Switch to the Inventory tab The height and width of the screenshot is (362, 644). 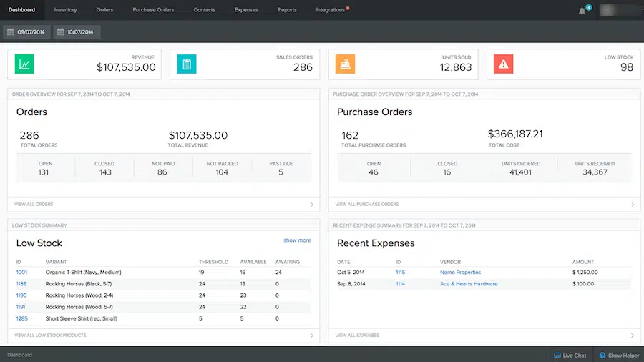[65, 10]
